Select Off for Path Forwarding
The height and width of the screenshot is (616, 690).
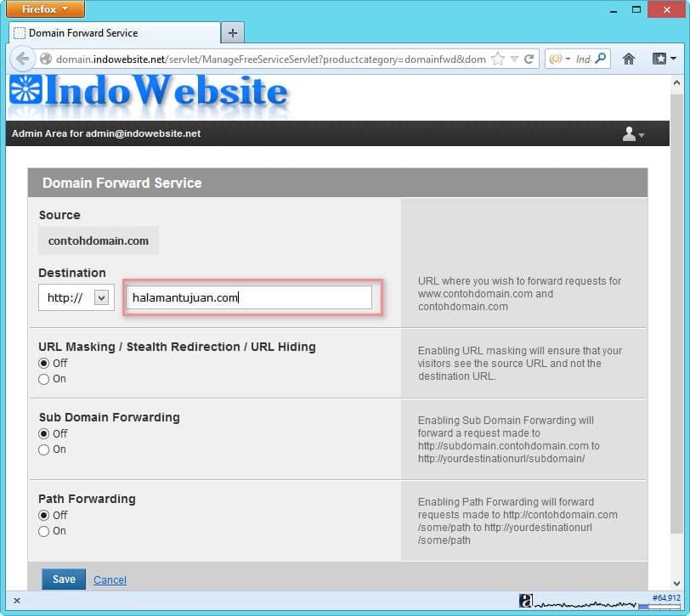44,515
